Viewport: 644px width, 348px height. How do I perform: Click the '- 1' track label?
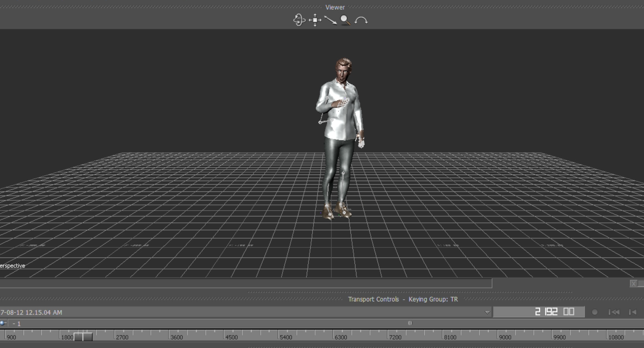point(17,324)
